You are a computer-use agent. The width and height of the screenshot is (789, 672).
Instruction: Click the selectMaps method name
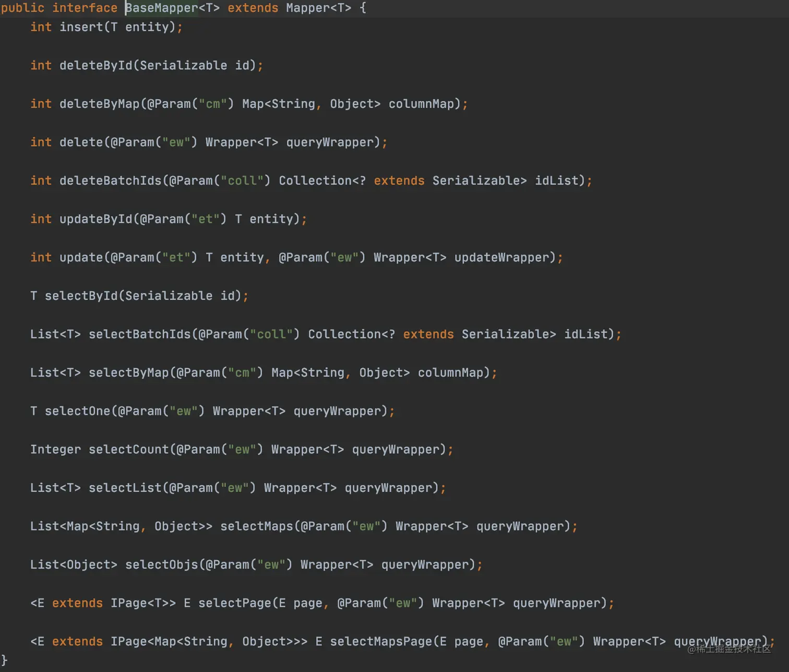coord(257,526)
